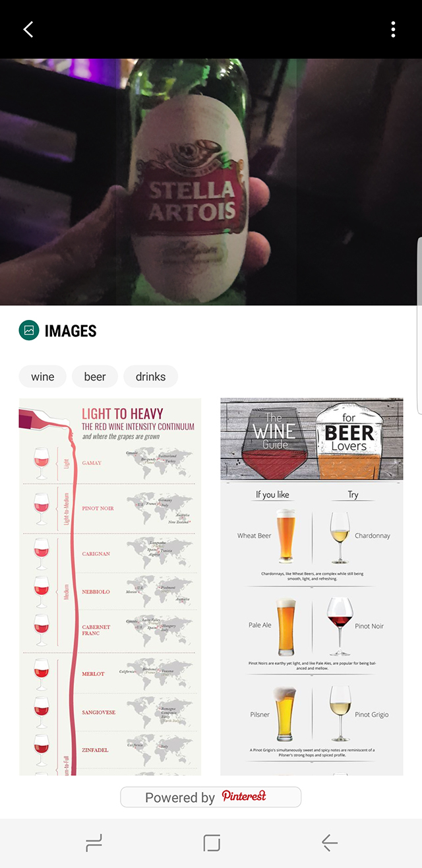Open the three-dot overflow menu
422x868 pixels.
[x=393, y=29]
